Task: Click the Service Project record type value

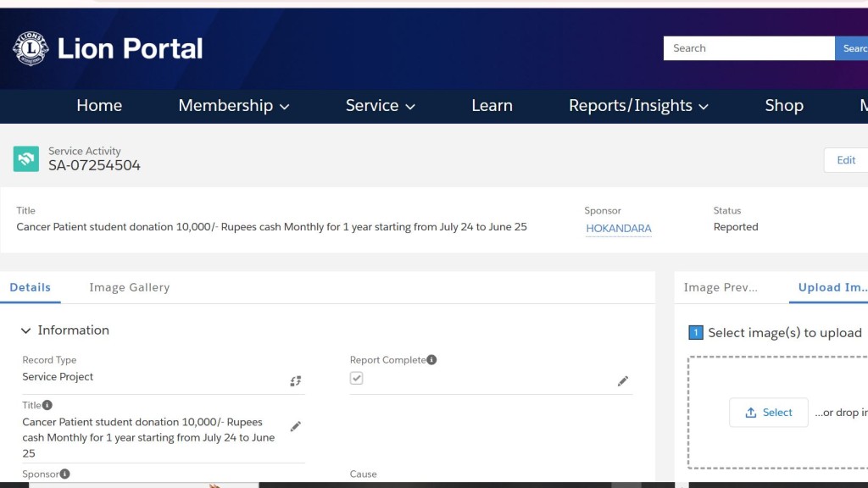Action: click(x=58, y=376)
